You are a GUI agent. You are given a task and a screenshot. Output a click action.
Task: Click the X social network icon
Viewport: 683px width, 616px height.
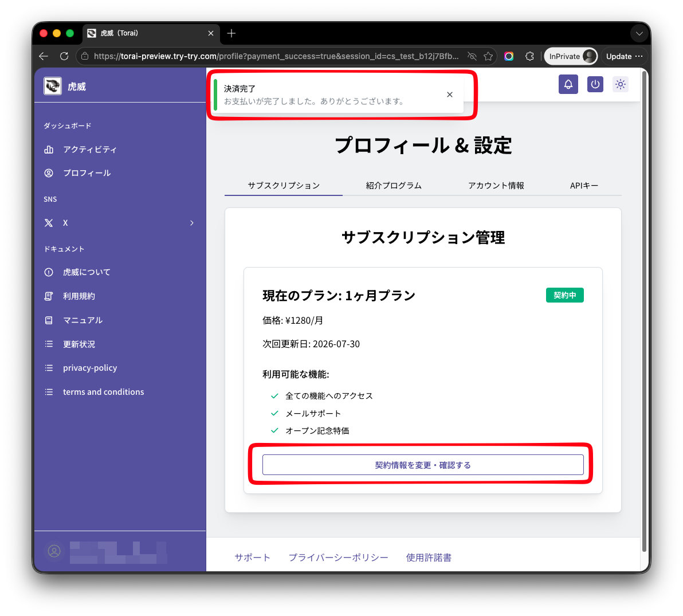point(49,223)
